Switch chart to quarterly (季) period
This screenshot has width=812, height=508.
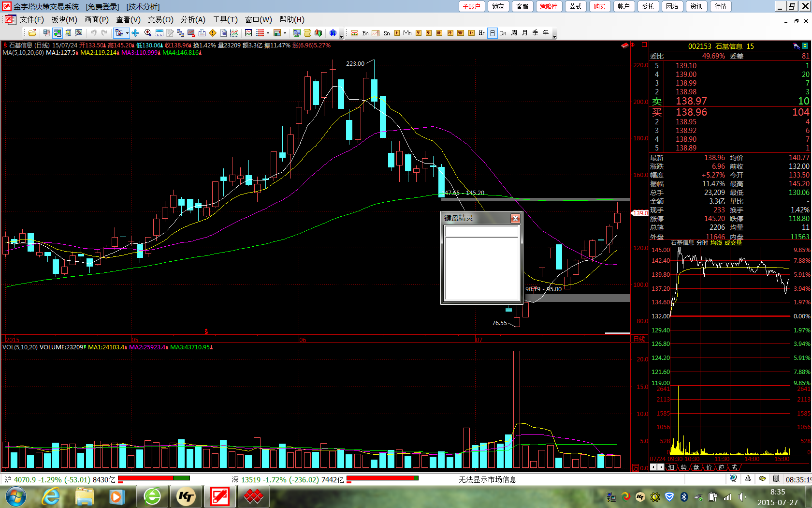pos(535,33)
